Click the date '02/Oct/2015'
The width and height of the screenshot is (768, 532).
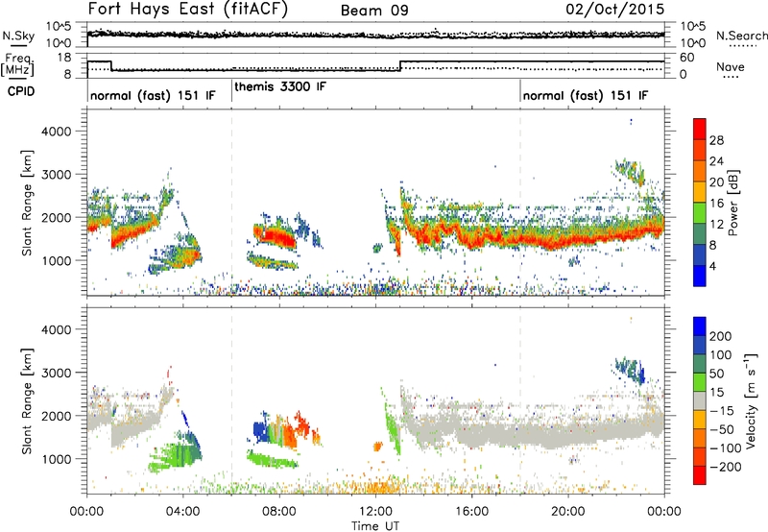[615, 9]
